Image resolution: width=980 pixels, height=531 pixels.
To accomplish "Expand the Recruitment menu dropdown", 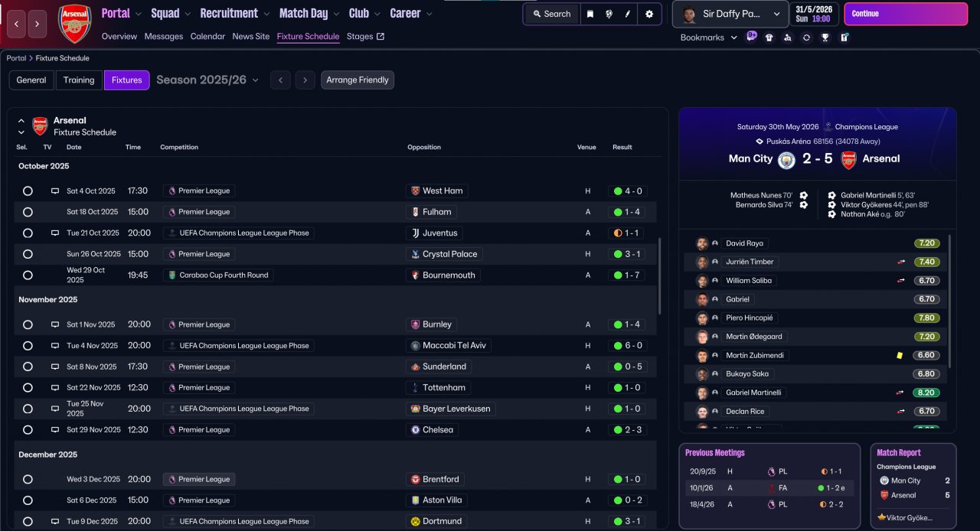I will tap(266, 14).
